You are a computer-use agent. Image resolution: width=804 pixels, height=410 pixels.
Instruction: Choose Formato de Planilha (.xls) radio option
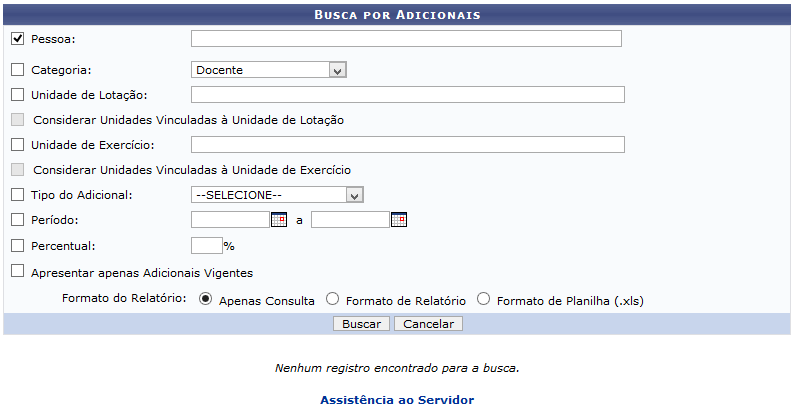tap(483, 298)
